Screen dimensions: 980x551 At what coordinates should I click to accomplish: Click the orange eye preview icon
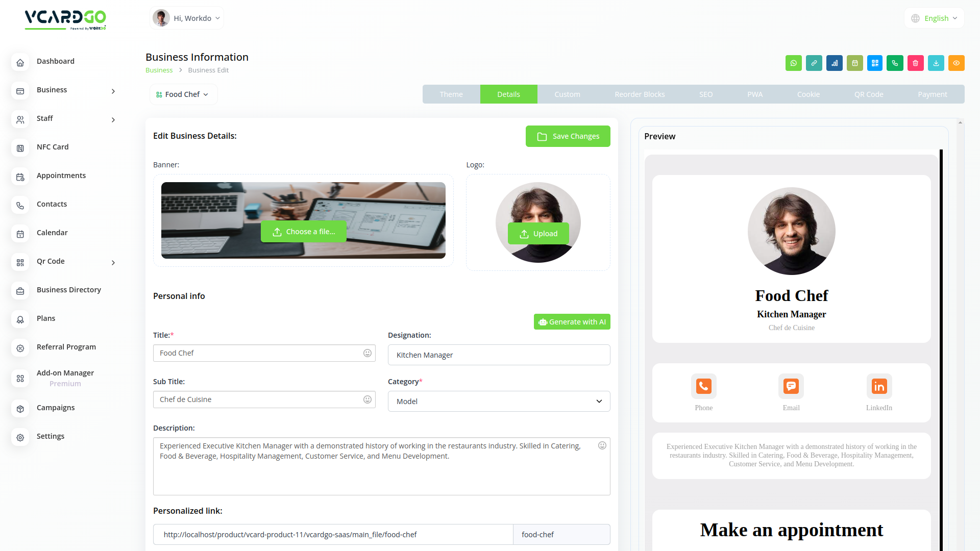956,63
